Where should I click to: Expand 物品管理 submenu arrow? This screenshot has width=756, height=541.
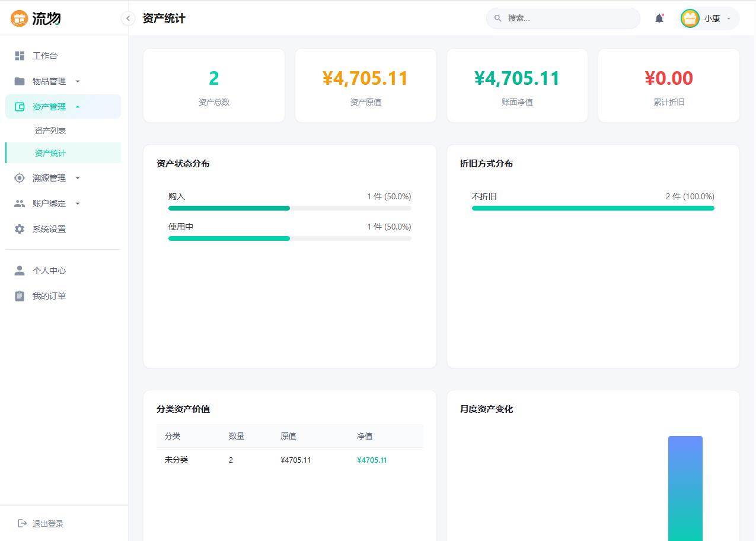[78, 81]
